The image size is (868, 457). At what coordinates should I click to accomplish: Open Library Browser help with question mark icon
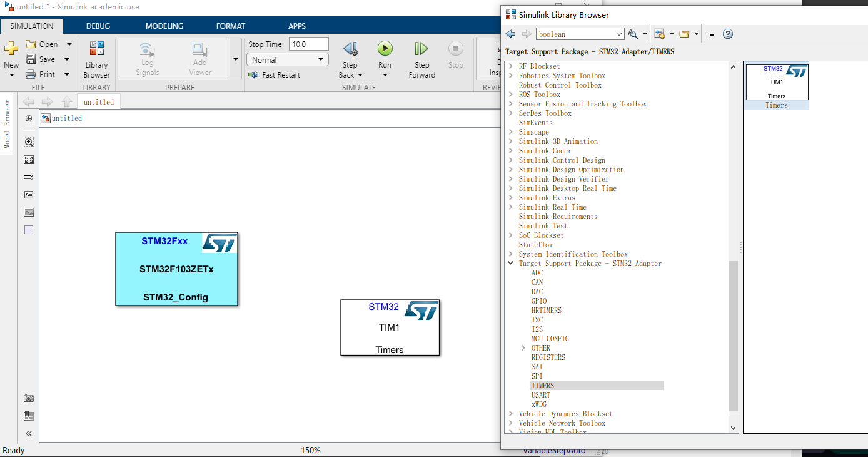click(727, 34)
